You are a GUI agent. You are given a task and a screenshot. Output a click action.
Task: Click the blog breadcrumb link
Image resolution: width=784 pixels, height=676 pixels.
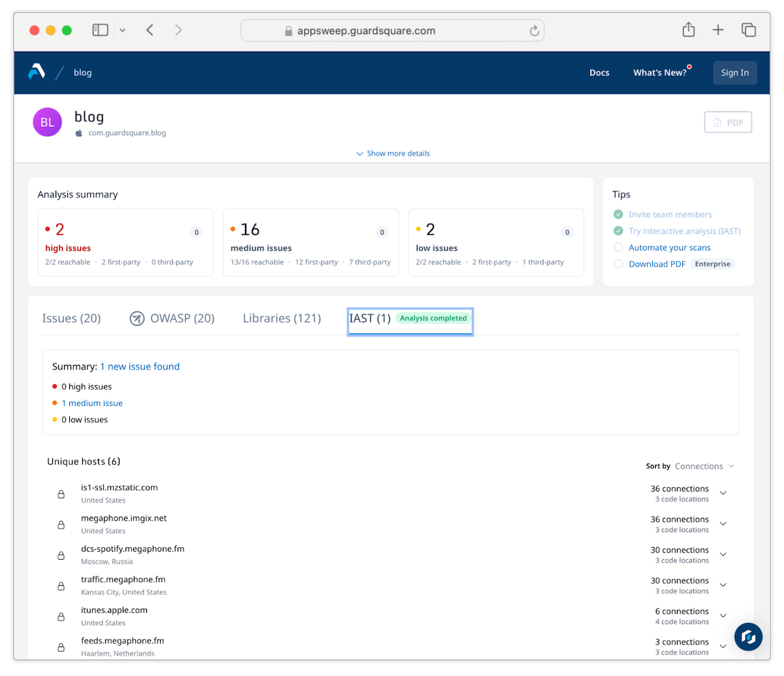pyautogui.click(x=82, y=73)
